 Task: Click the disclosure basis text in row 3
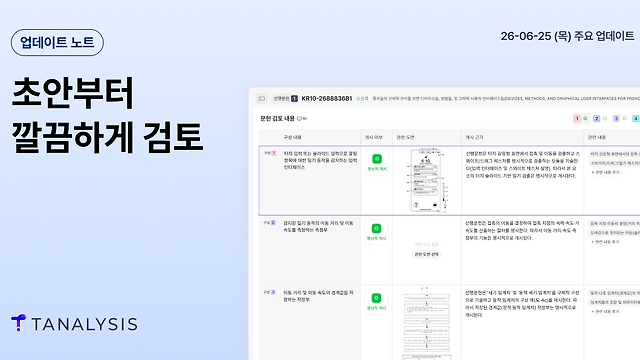[x=522, y=304]
